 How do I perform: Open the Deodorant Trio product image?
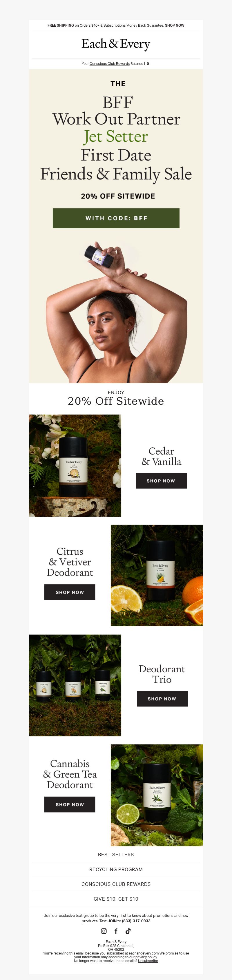75,685
